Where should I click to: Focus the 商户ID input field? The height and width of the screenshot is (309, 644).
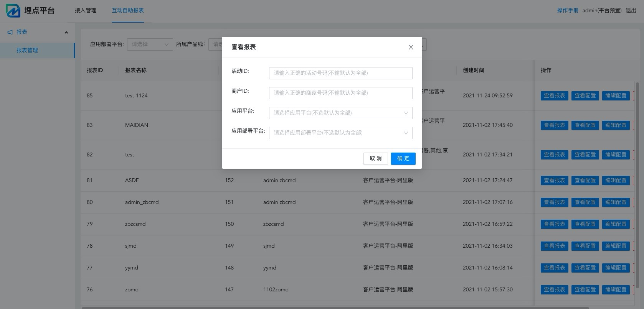(x=340, y=93)
